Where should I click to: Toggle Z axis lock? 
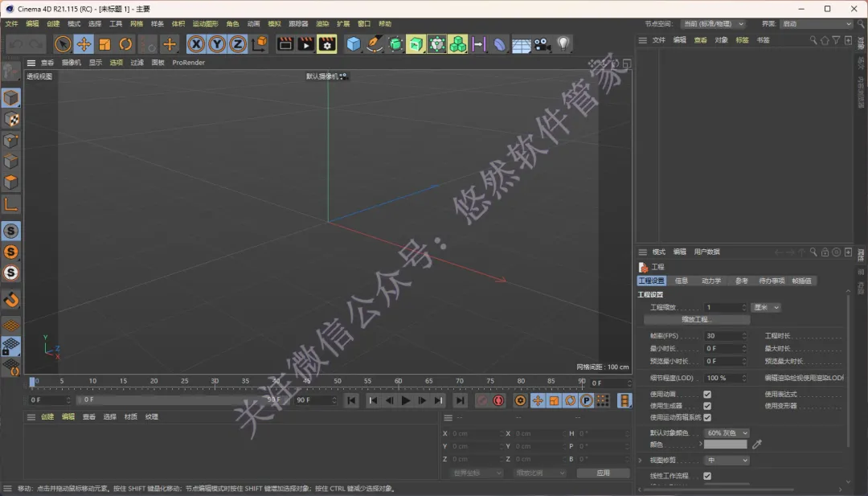238,44
